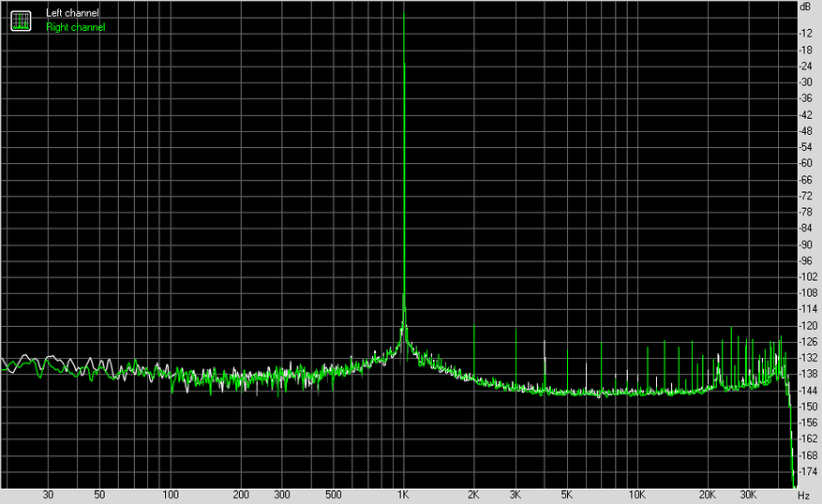The image size is (822, 504).
Task: Click the "5K" frequency axis label
Action: (x=567, y=495)
